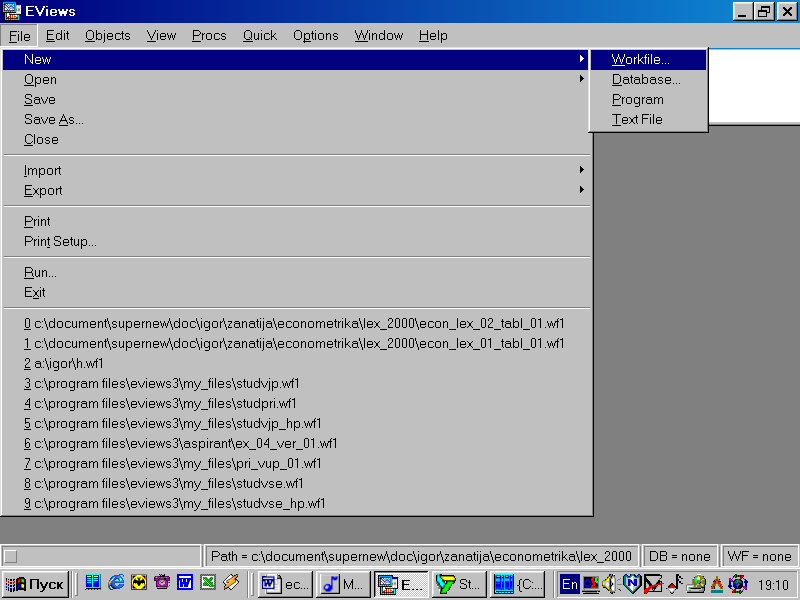800x600 pixels.
Task: Select Run... in the File menu
Action: pos(296,272)
